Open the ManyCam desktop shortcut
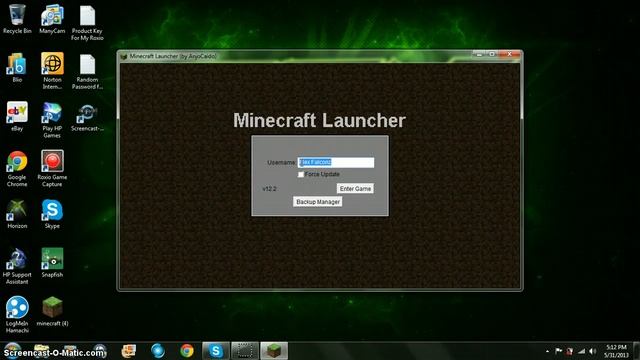Screen dimensions: 640x360 52,19
